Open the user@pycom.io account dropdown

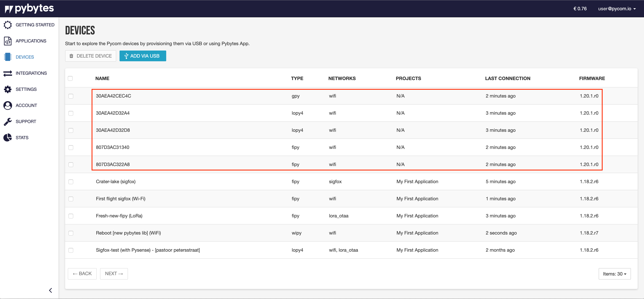[x=616, y=9]
